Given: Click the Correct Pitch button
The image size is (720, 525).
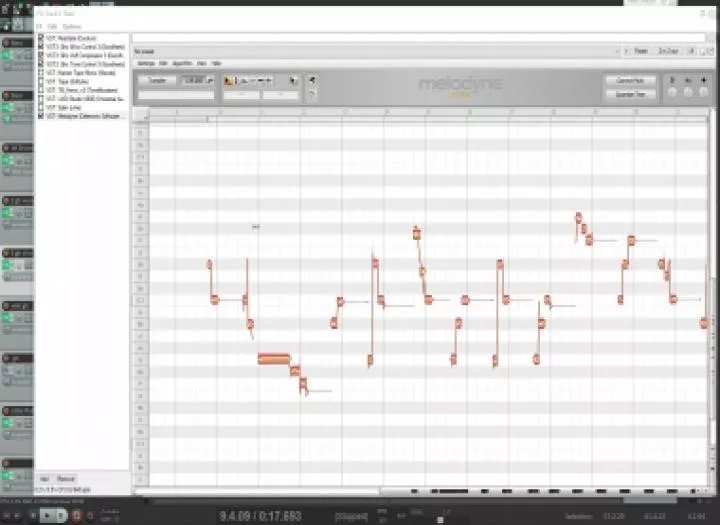Looking at the screenshot, I should click(630, 80).
